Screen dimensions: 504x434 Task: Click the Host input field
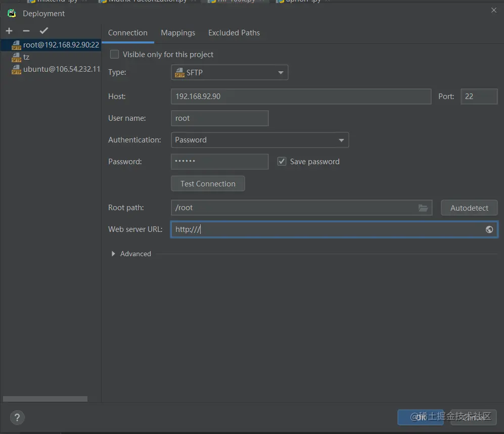click(301, 97)
